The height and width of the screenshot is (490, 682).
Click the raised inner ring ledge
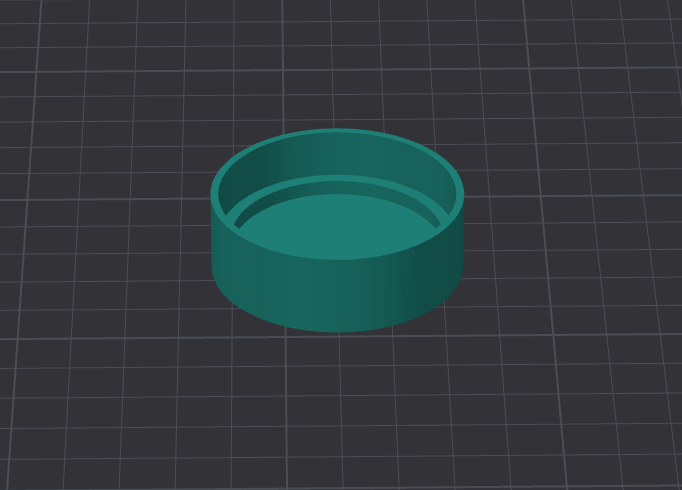tap(338, 178)
